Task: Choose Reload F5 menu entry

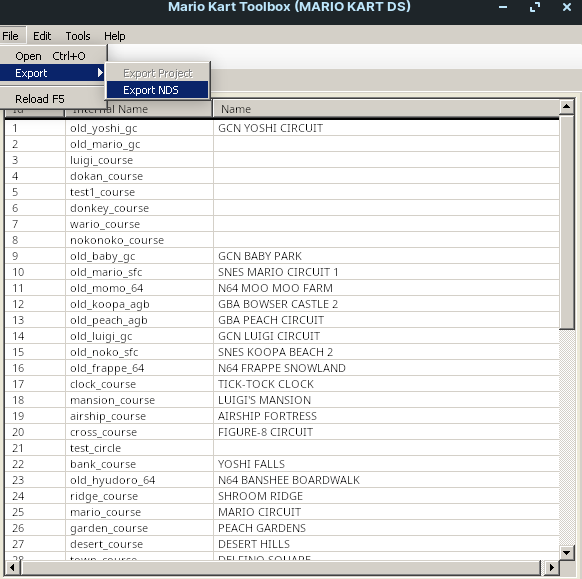Action: click(x=53, y=99)
